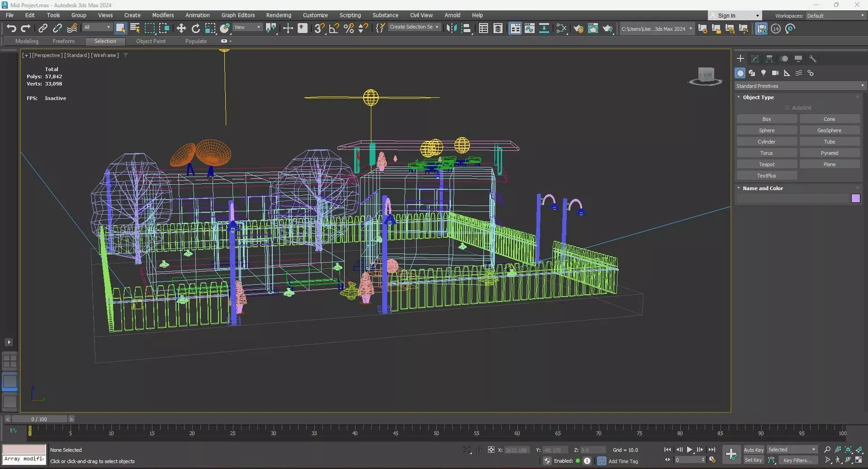Select the Lights category icon

click(764, 73)
